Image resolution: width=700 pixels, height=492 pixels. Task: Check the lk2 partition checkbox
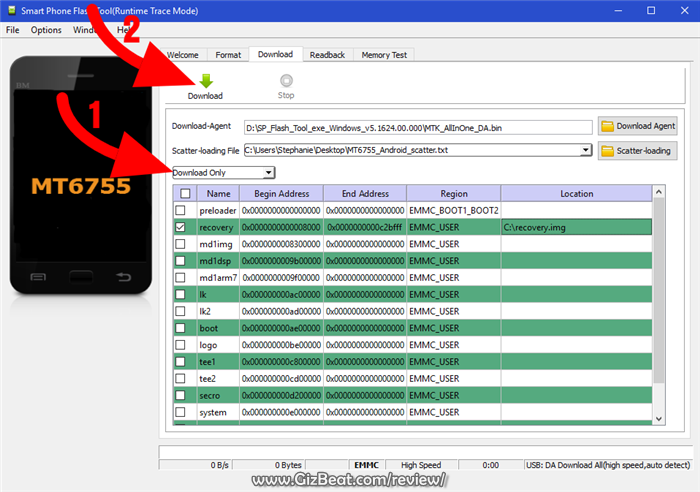pyautogui.click(x=180, y=311)
